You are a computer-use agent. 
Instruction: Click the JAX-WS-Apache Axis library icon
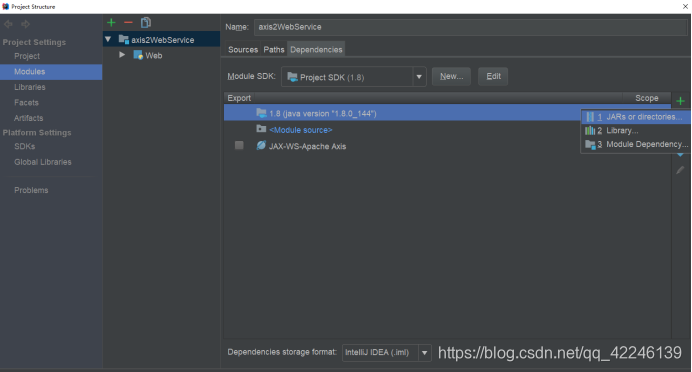pyautogui.click(x=261, y=146)
